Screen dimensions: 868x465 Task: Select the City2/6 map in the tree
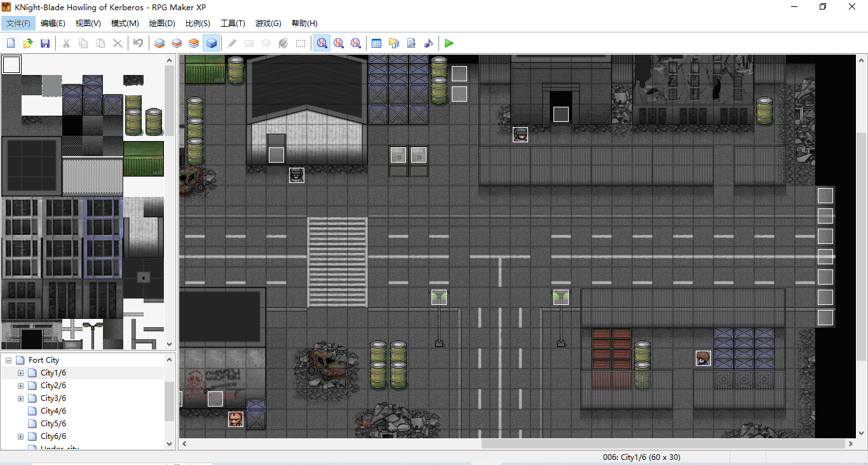click(53, 386)
